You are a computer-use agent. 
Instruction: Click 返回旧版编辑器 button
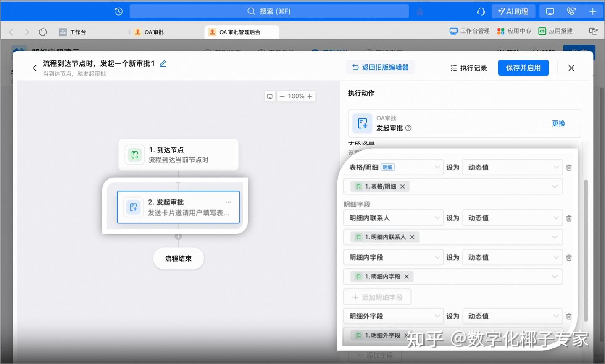380,67
